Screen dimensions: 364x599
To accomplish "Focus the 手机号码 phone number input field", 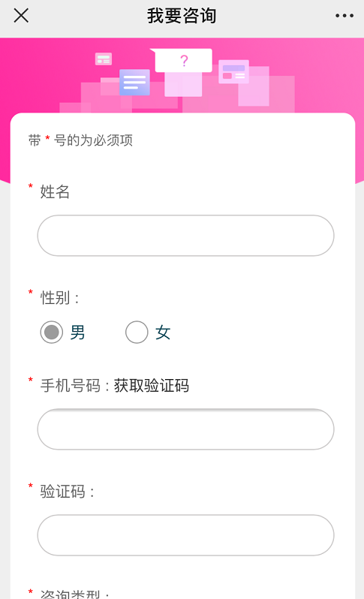I will point(185,429).
